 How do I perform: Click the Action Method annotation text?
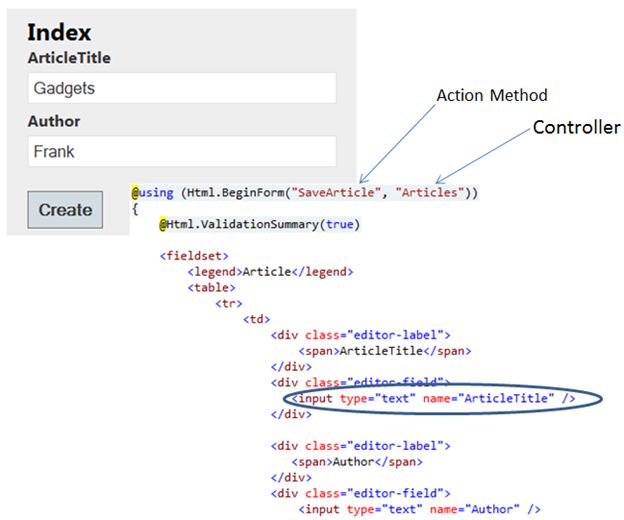(x=492, y=96)
